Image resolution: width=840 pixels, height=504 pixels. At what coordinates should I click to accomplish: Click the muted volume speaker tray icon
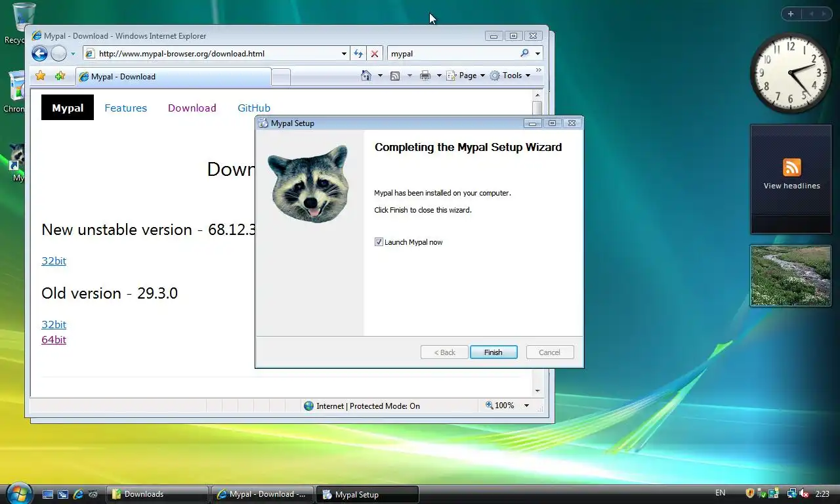(x=804, y=493)
